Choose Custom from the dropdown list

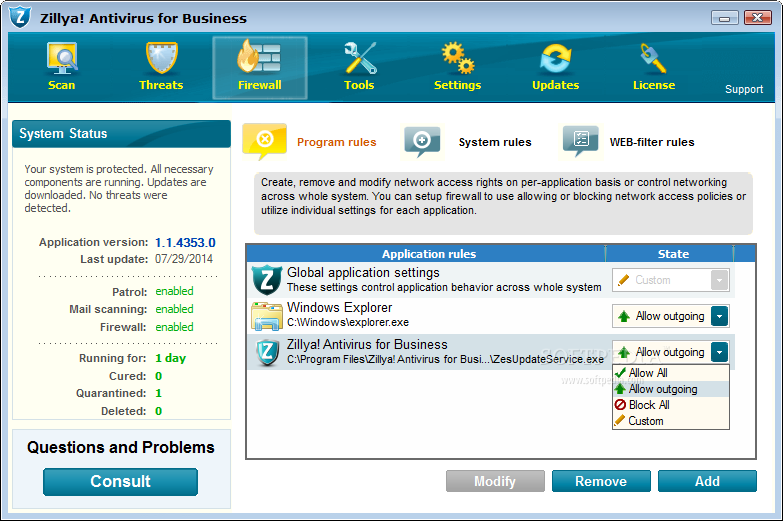coord(671,421)
